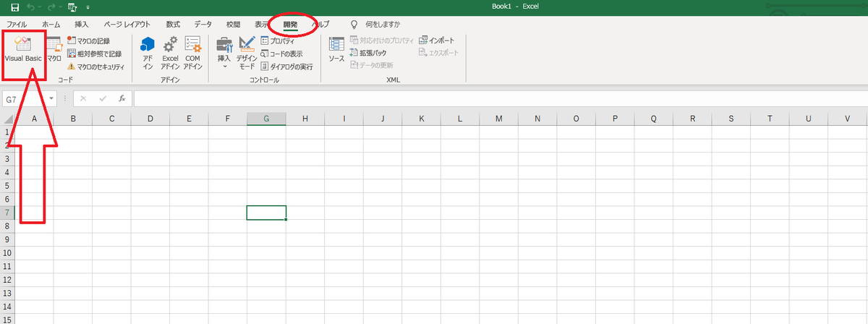
Task: Open COM アドイン dialog
Action: [x=192, y=52]
